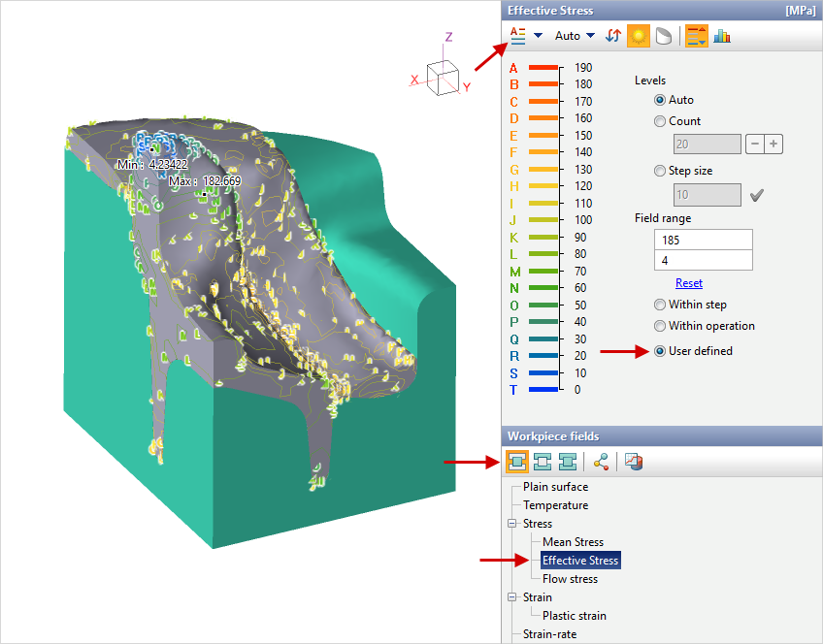Collapse the Strain tree node
The height and width of the screenshot is (644, 823).
[511, 597]
